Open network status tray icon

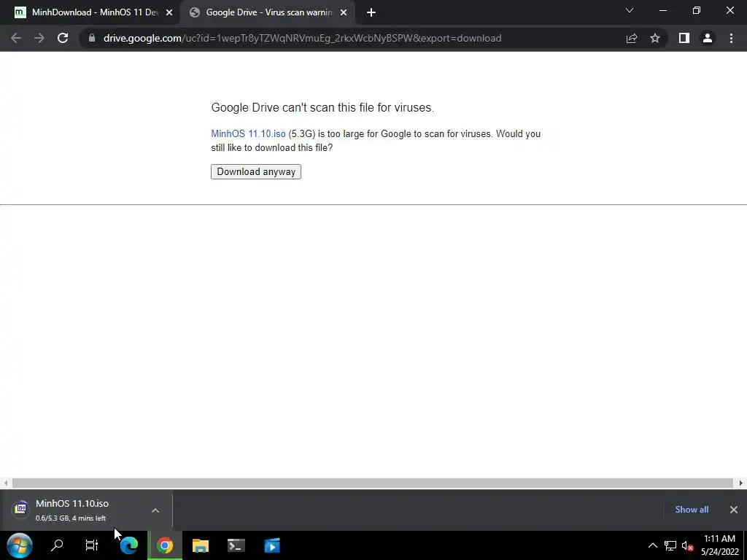tap(670, 545)
